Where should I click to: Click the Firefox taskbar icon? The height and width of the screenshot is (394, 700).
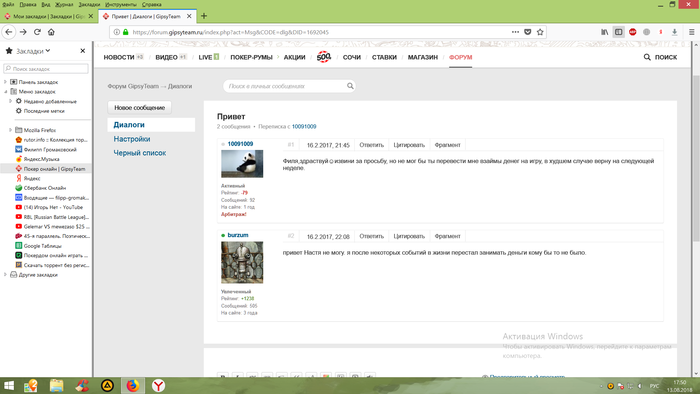coord(133,386)
